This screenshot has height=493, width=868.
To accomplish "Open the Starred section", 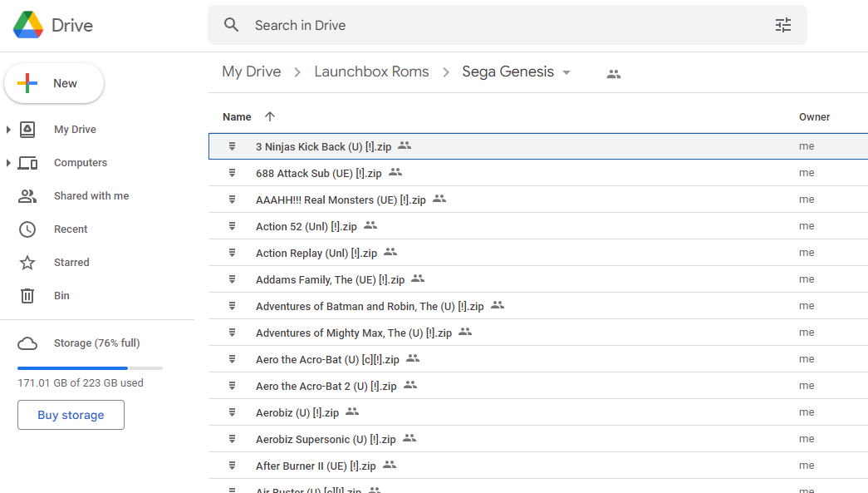I will [x=71, y=263].
